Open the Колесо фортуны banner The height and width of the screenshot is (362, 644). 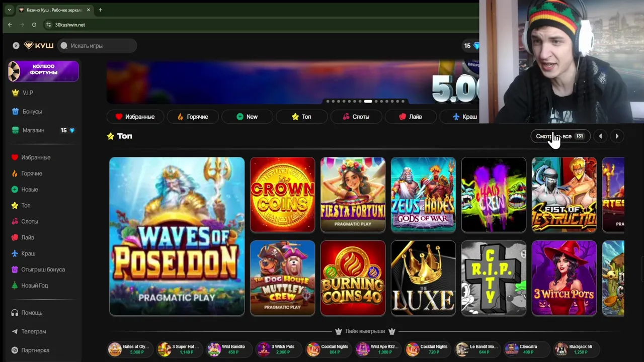coord(43,71)
